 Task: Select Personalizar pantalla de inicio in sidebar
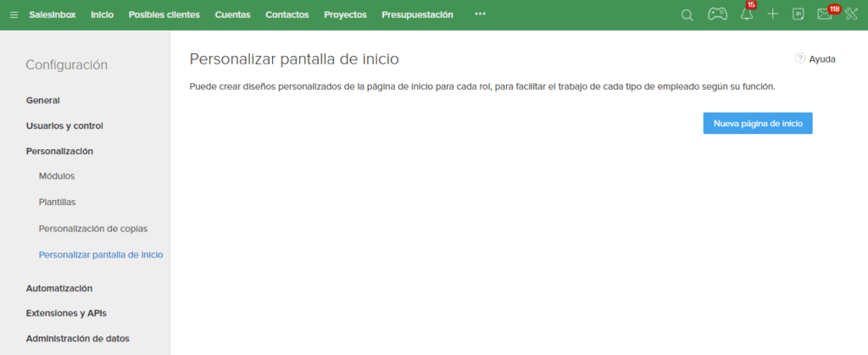point(101,255)
